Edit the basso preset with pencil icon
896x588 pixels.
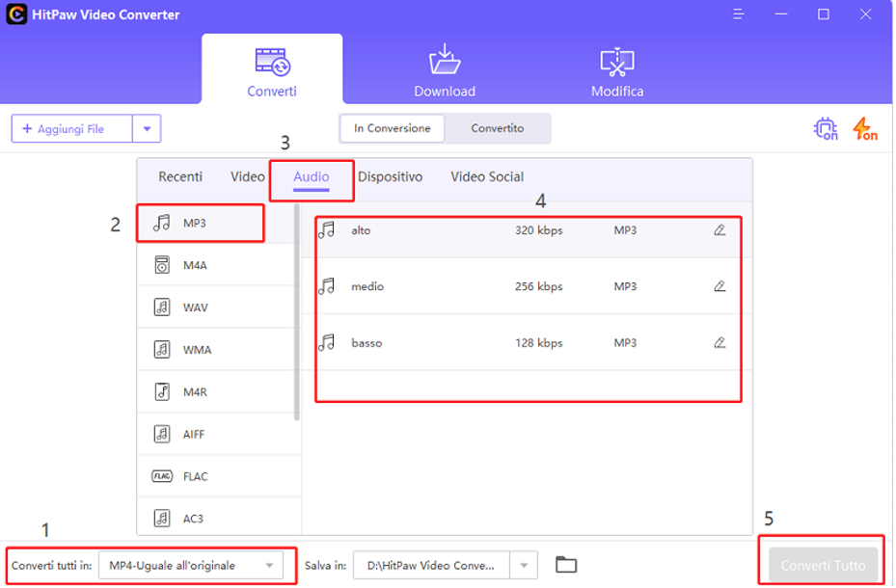720,342
